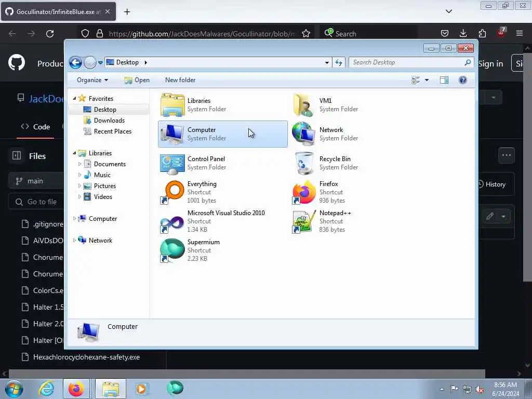Image resolution: width=532 pixels, height=399 pixels.
Task: Select the Supermium shortcut icon
Action: (172, 250)
